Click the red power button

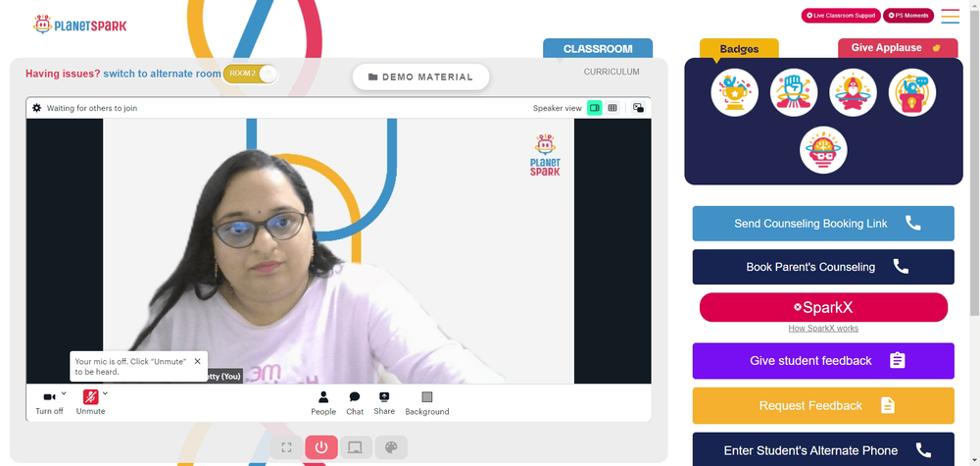[321, 447]
